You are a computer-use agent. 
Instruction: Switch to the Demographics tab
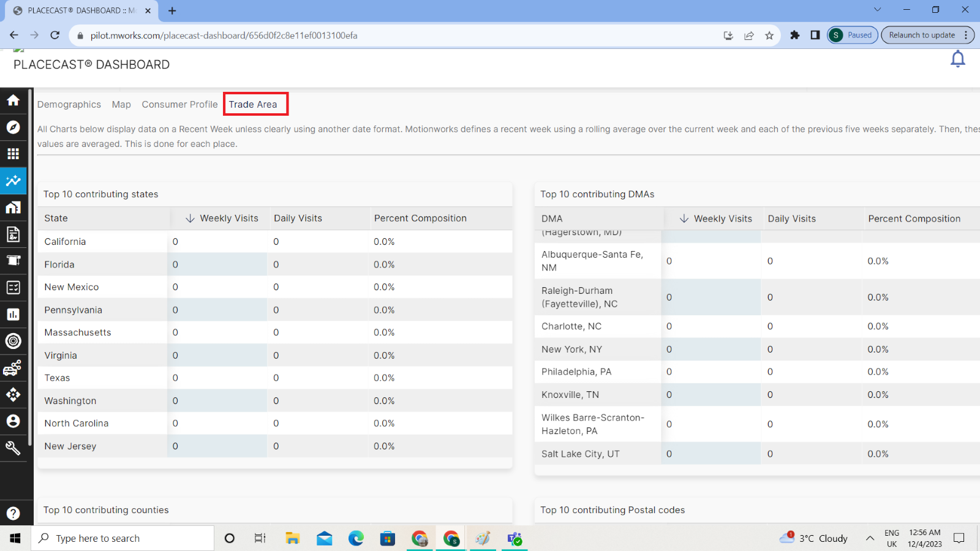coord(69,105)
